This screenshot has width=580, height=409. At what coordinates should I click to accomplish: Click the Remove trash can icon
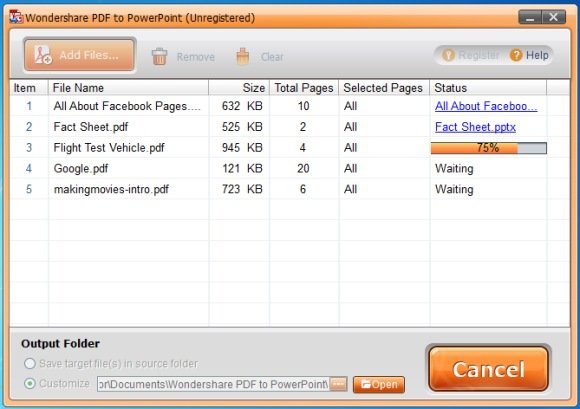[159, 57]
